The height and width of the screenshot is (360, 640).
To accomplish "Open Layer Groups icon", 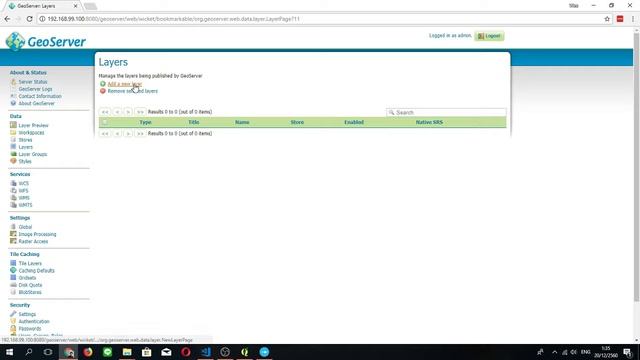I will click(13, 154).
